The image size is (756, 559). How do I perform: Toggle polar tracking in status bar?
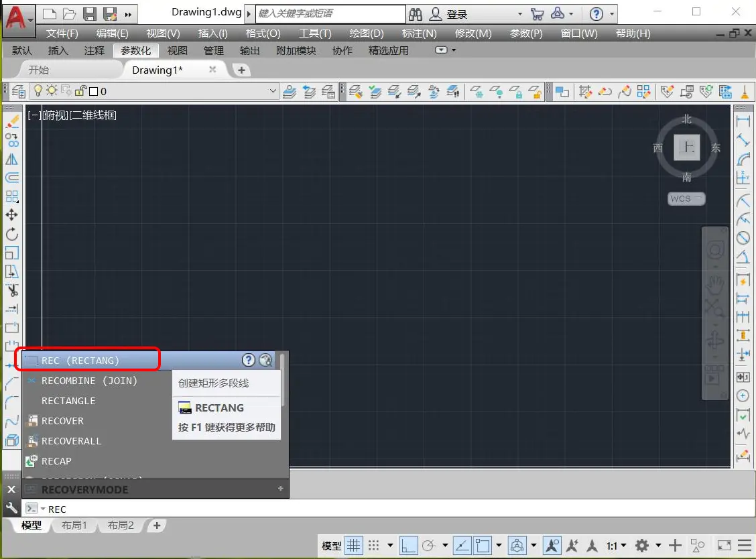pyautogui.click(x=429, y=545)
